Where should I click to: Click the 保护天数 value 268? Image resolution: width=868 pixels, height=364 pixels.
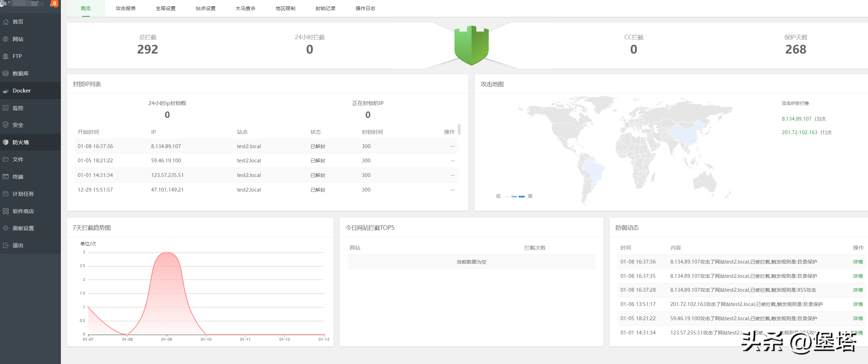796,49
